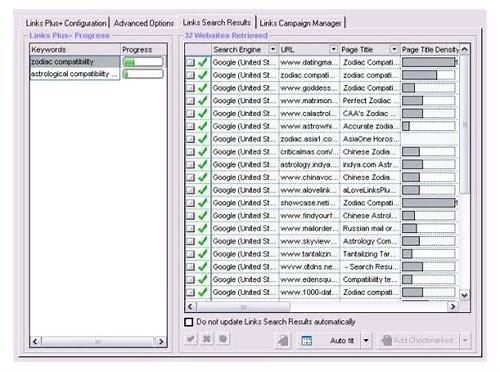This screenshot has width=500, height=372.
Task: Tick the checkbox for the www.datingma row
Action: point(190,62)
